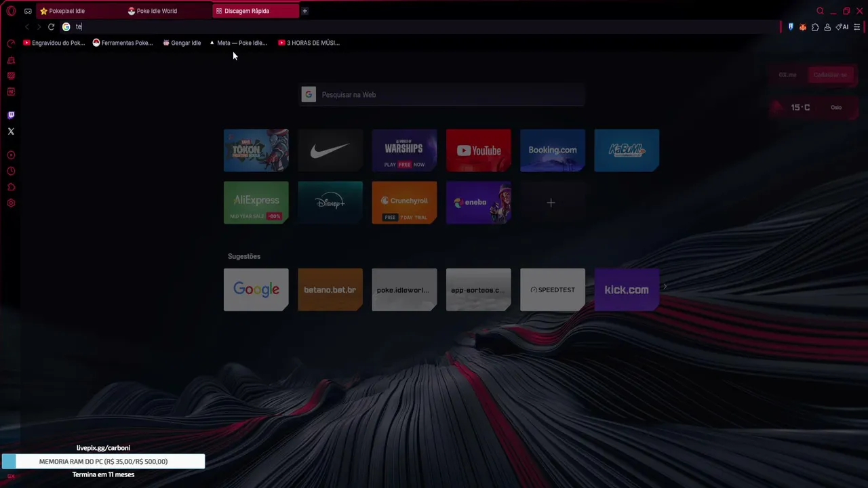This screenshot has width=868, height=488.
Task: Open the Ferramentas Poke... bookmark
Action: (123, 43)
